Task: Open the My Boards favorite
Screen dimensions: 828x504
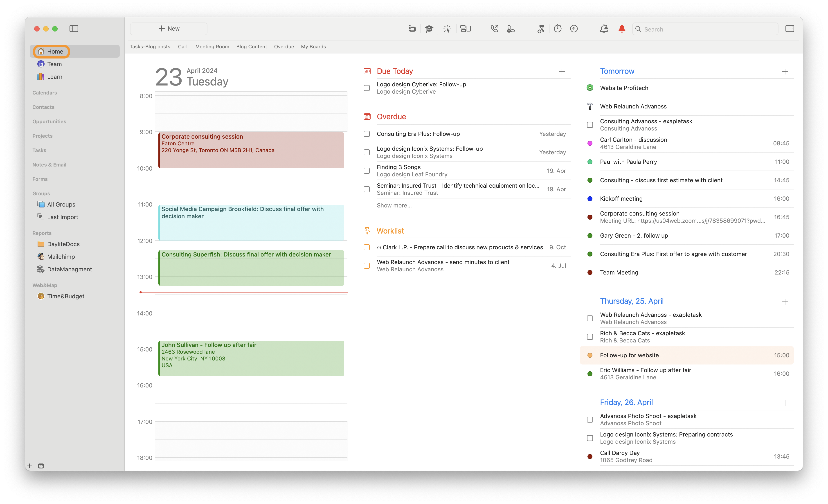Action: [x=313, y=47]
